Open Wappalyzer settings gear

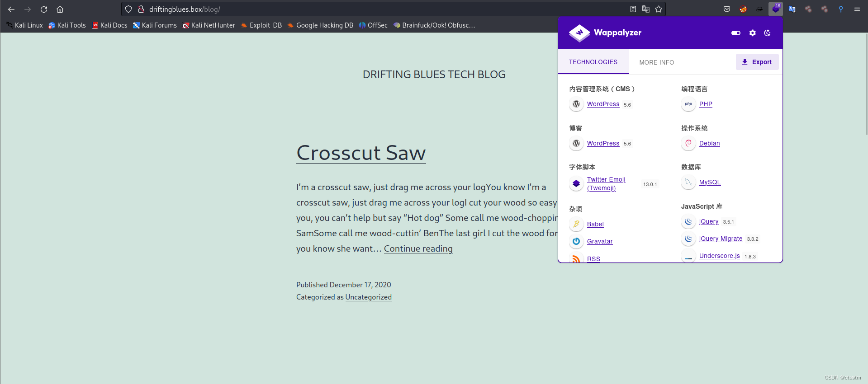click(x=753, y=33)
